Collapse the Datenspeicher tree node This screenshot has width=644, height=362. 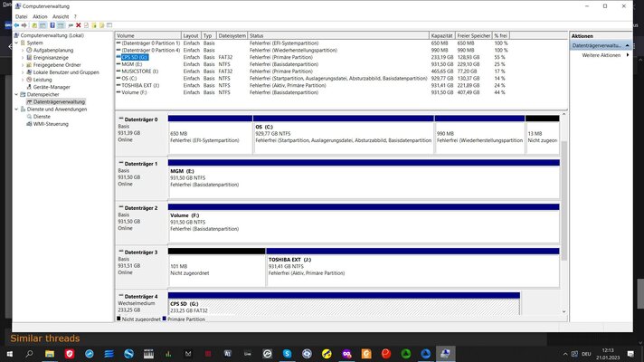(x=16, y=94)
